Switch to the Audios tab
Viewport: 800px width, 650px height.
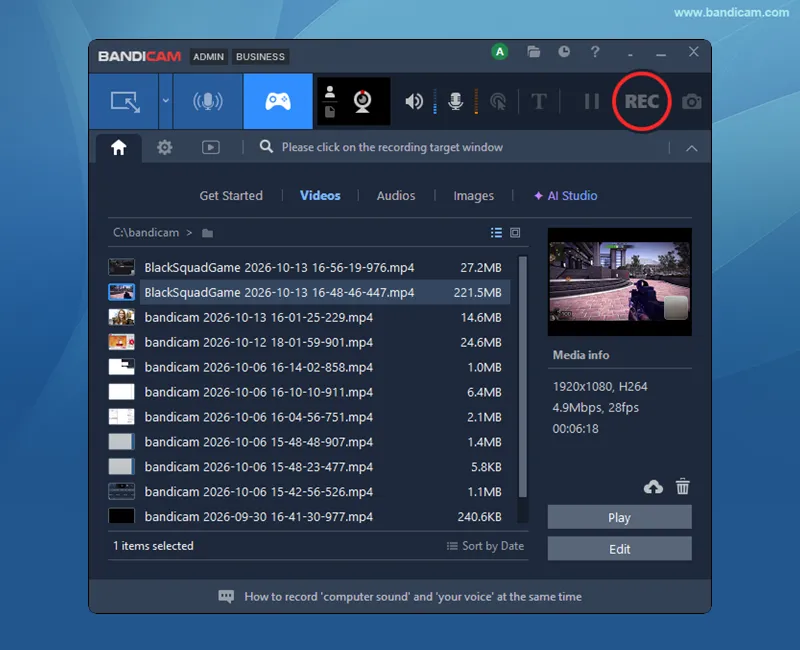[x=396, y=195]
